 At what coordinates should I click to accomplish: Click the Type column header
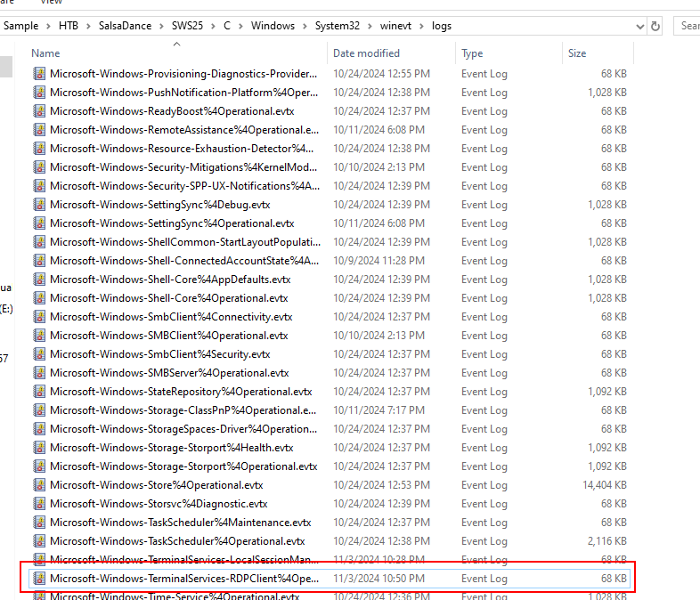(472, 53)
